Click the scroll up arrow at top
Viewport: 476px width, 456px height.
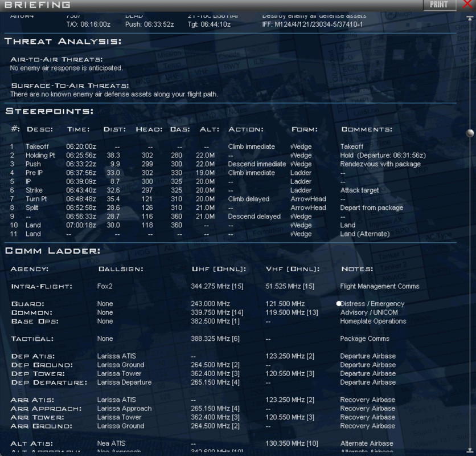470,18
